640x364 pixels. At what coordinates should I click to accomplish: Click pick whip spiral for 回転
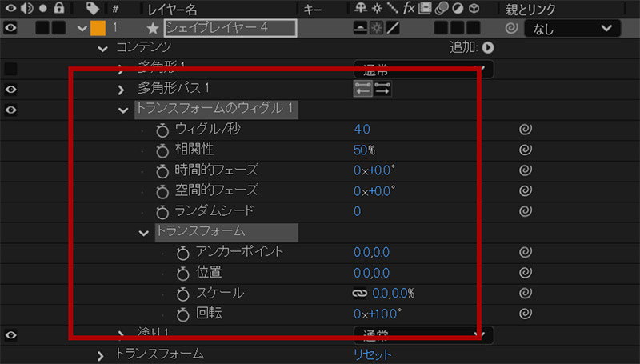(526, 314)
